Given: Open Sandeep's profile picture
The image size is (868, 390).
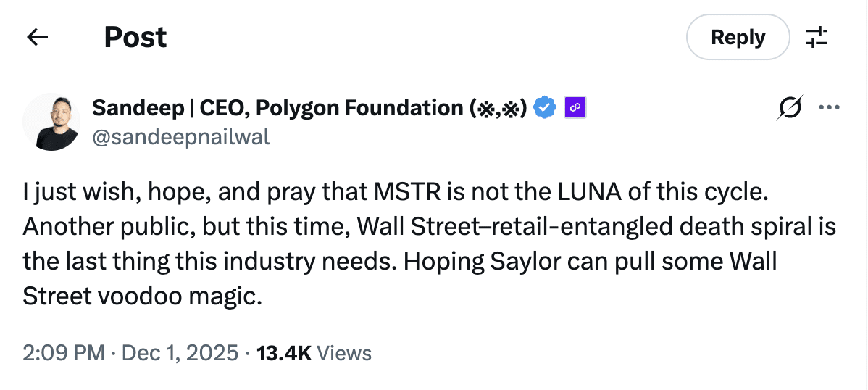Looking at the screenshot, I should (x=51, y=122).
